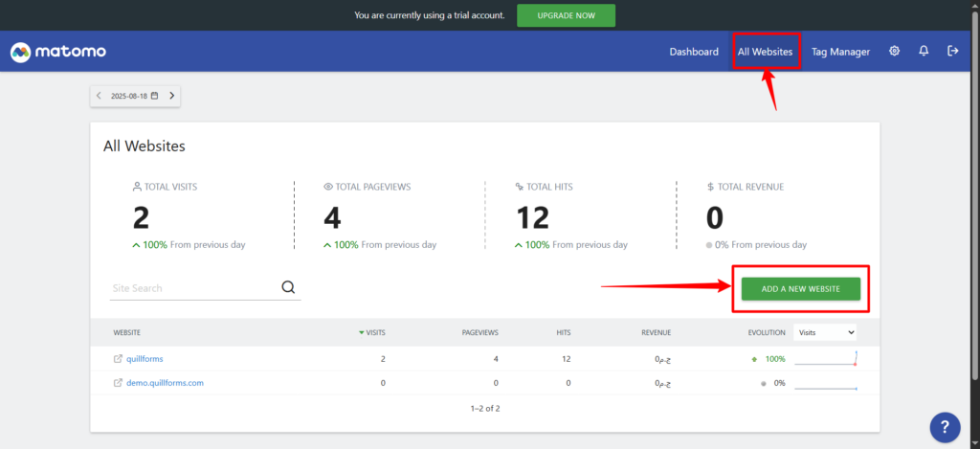Go to previous date with left chevron

click(x=99, y=97)
